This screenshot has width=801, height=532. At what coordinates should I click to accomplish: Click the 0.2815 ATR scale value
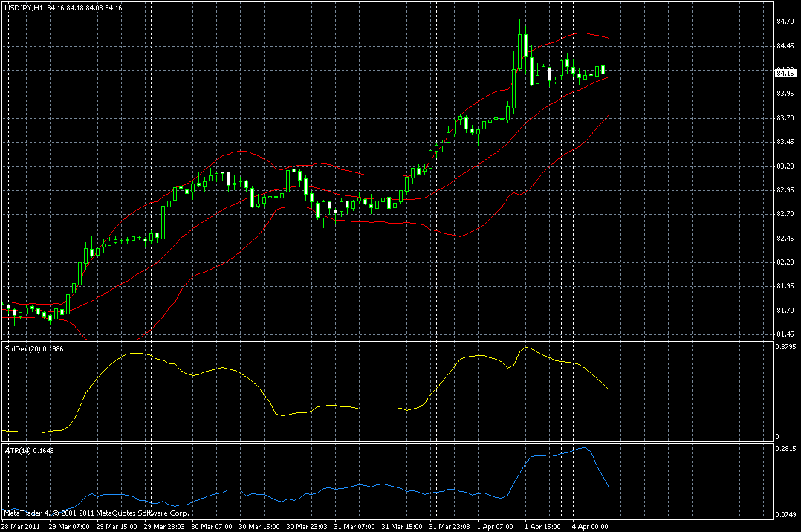(x=785, y=449)
